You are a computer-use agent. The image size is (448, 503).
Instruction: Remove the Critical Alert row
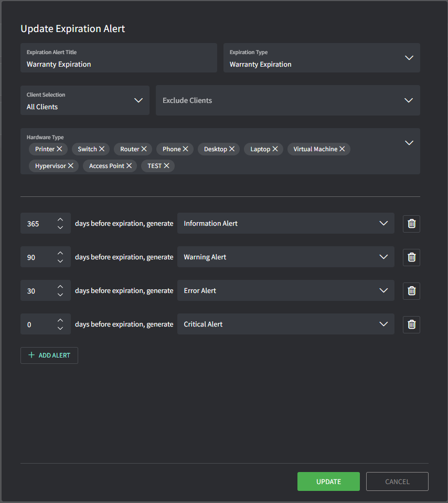point(411,324)
